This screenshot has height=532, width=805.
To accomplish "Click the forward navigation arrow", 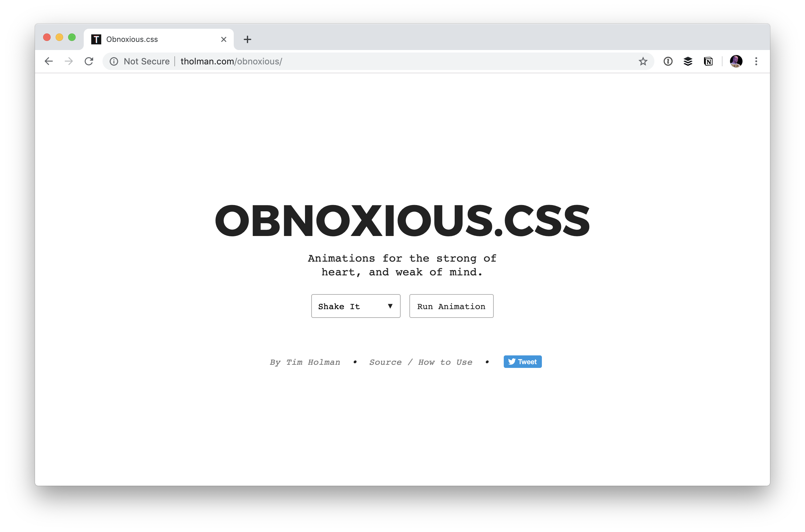I will pyautogui.click(x=69, y=61).
